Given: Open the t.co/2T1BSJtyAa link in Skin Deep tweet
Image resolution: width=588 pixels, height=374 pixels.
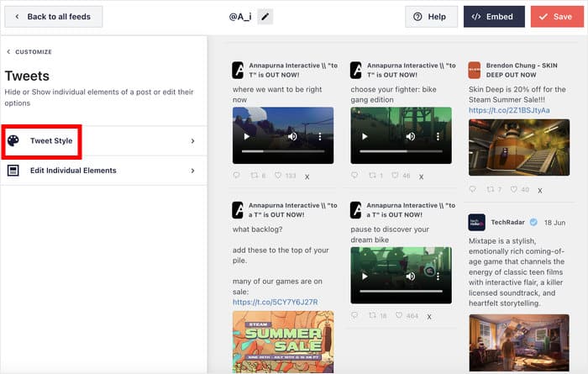Looking at the screenshot, I should click(x=509, y=110).
